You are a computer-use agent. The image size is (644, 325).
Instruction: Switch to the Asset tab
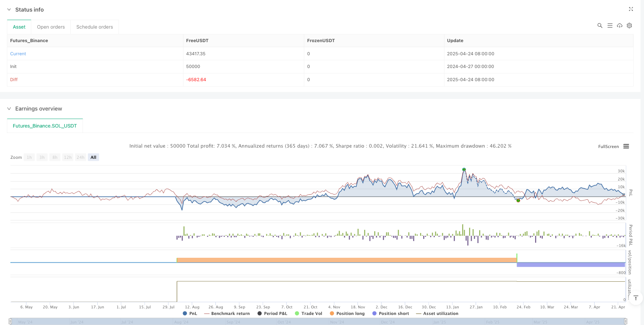pyautogui.click(x=19, y=27)
